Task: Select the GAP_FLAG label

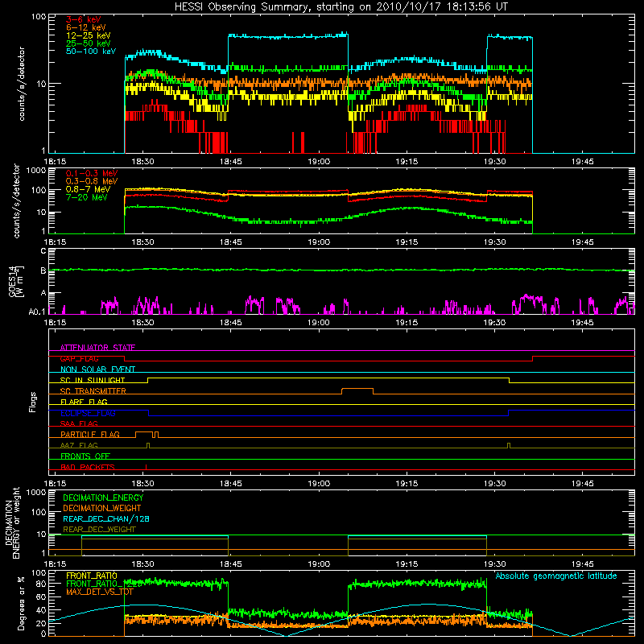Action: tap(79, 358)
